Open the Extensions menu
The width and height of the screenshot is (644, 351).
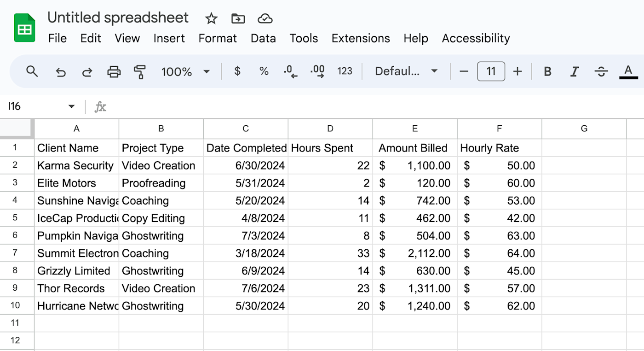tap(361, 38)
